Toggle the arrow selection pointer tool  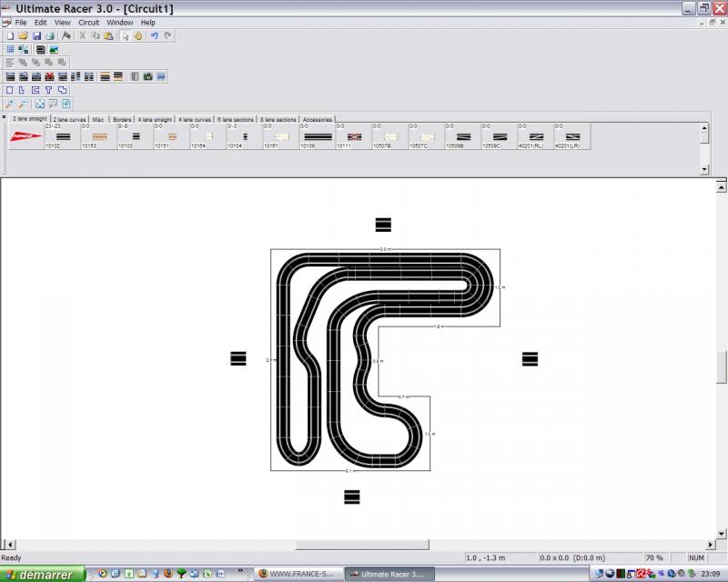tap(126, 35)
